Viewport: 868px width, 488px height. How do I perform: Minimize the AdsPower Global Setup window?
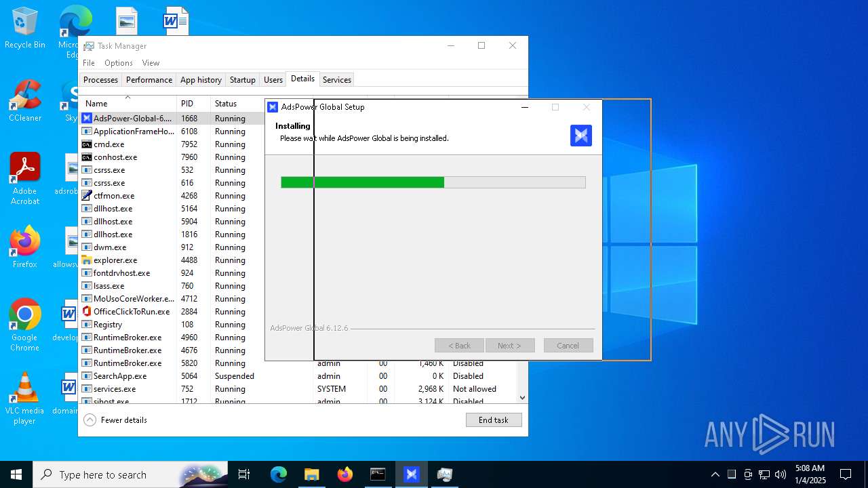coord(524,107)
